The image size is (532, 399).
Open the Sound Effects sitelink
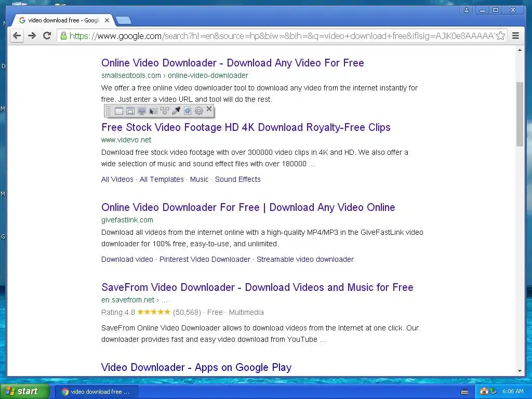tap(237, 179)
